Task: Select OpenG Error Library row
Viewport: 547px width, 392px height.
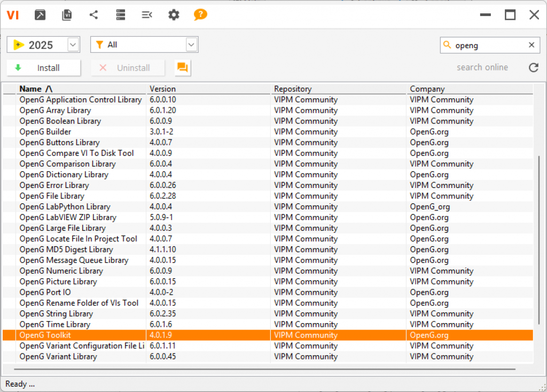Action: coord(268,185)
